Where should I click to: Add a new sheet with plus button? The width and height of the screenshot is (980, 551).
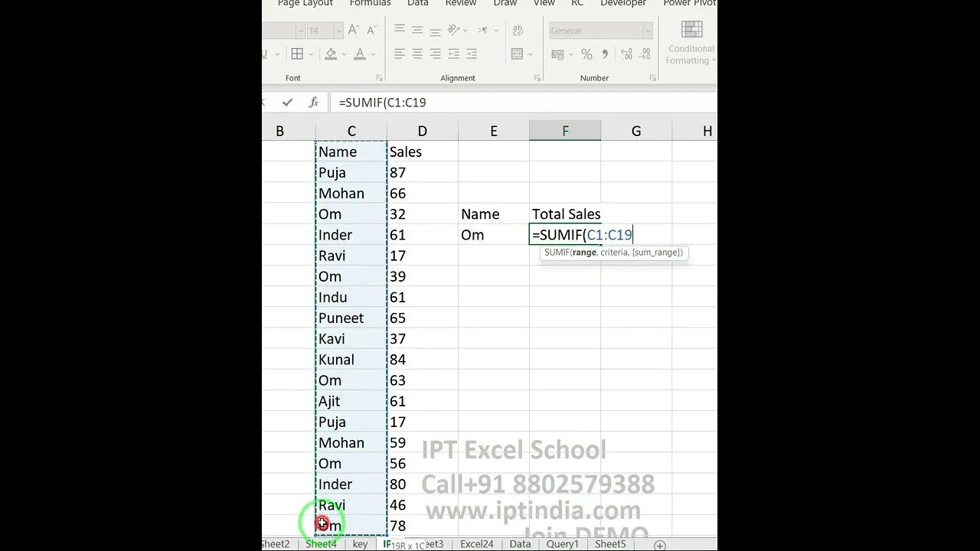[x=659, y=545]
